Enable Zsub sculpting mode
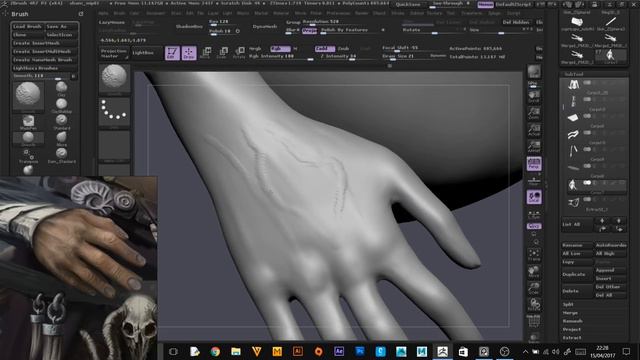Viewport: 640px width, 360px height. 344,49
